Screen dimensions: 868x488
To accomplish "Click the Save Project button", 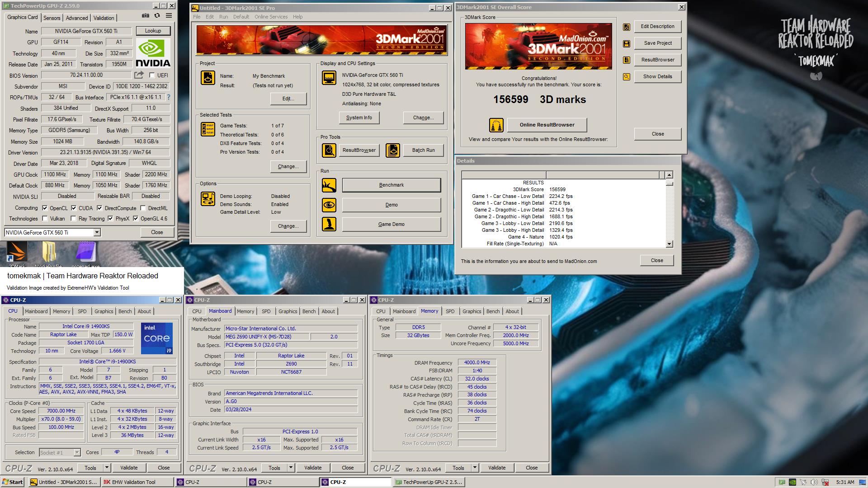I will pos(657,43).
